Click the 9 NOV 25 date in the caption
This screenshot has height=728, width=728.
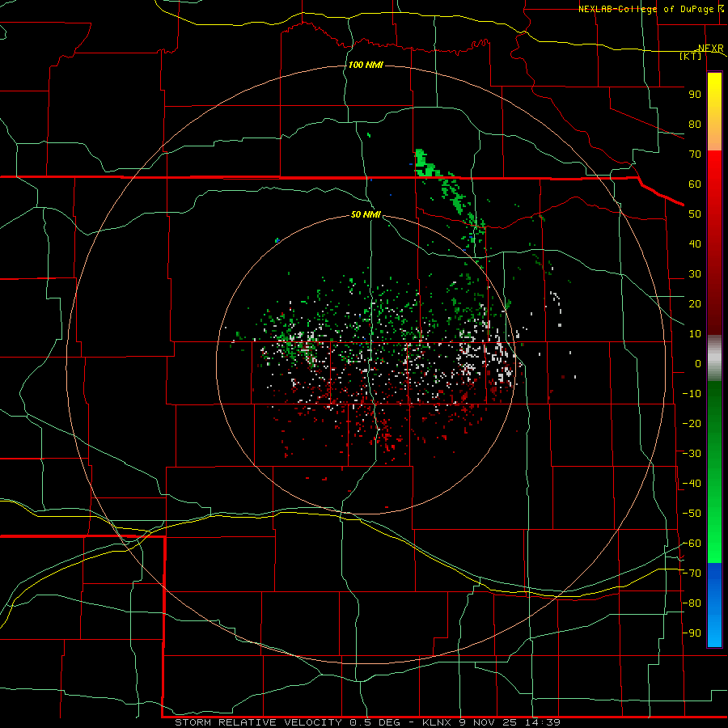[x=490, y=722]
